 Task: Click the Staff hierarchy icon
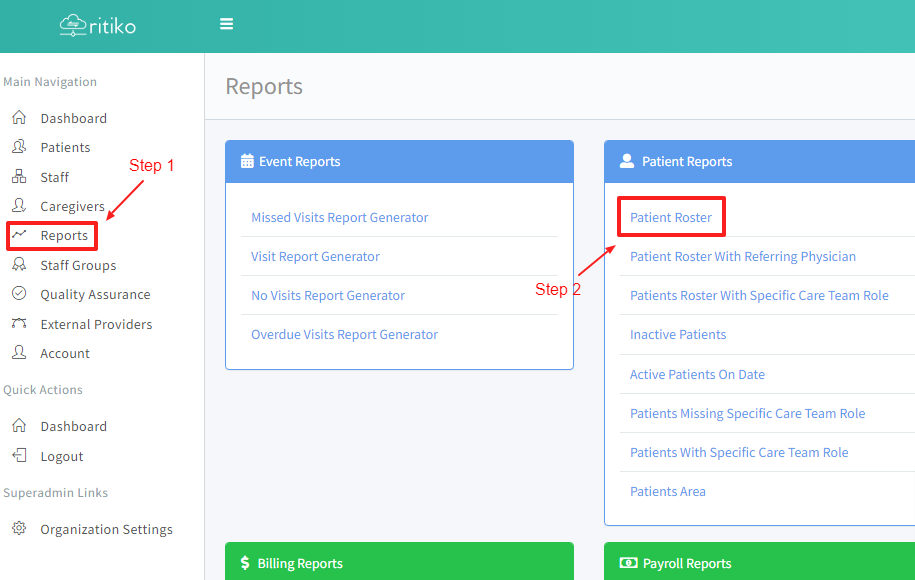(19, 177)
